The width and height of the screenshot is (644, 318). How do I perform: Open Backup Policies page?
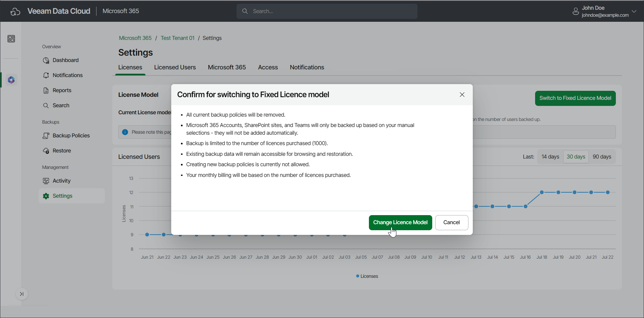point(71,136)
